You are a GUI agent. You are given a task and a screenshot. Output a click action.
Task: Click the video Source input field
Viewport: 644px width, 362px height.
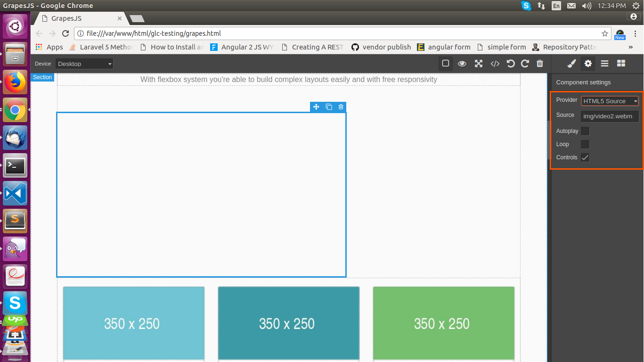point(610,116)
